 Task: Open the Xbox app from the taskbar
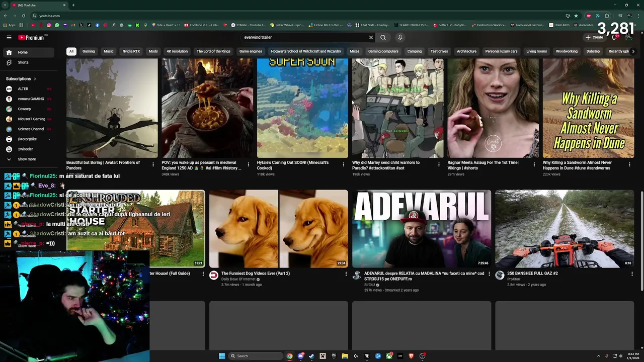coord(389,356)
